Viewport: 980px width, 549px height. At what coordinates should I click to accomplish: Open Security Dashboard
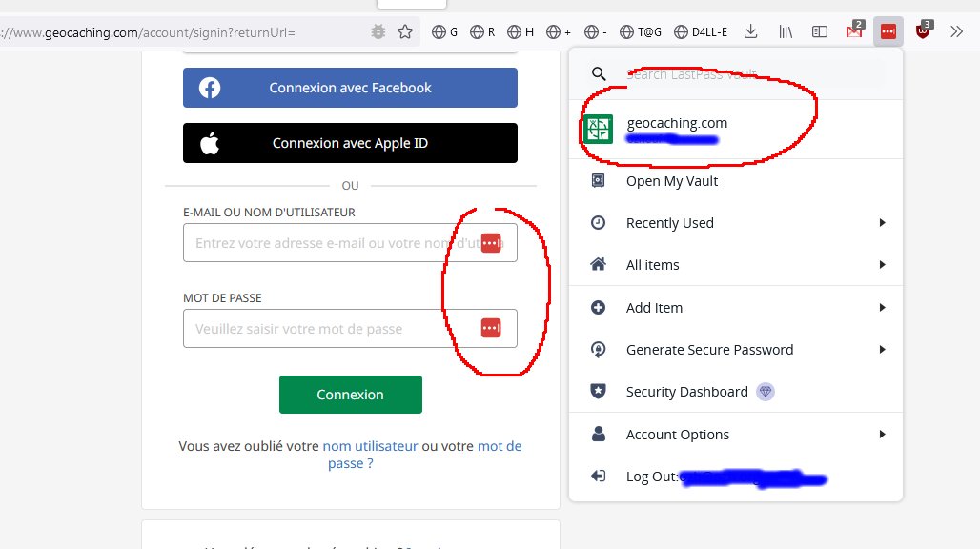pyautogui.click(x=736, y=392)
